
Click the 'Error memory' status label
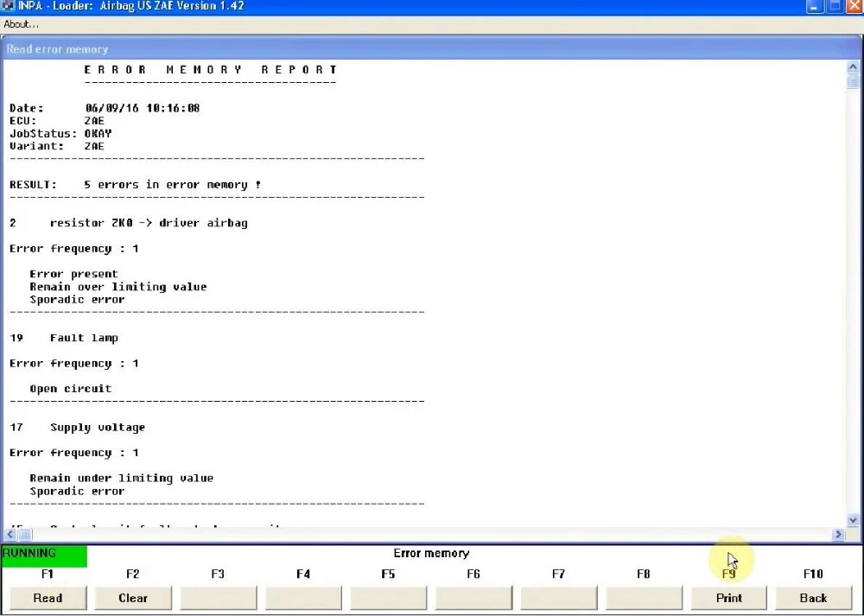coord(431,553)
